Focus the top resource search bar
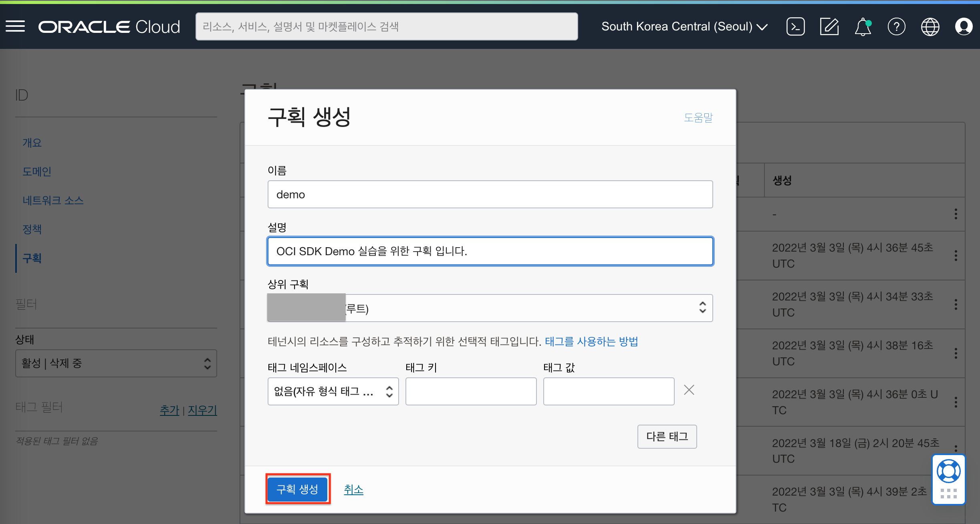This screenshot has height=524, width=980. click(x=387, y=26)
